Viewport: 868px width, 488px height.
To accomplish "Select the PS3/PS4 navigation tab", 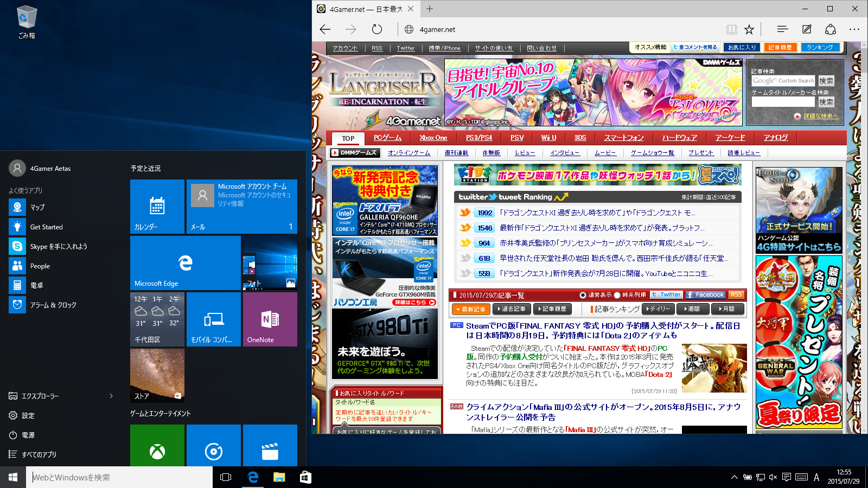I will pyautogui.click(x=479, y=138).
